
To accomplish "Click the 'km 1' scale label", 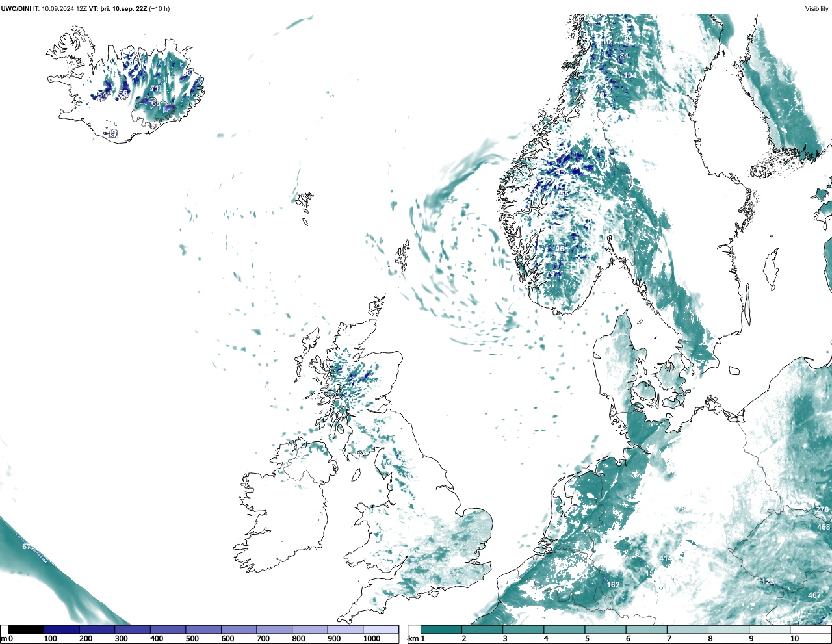I will [x=416, y=639].
